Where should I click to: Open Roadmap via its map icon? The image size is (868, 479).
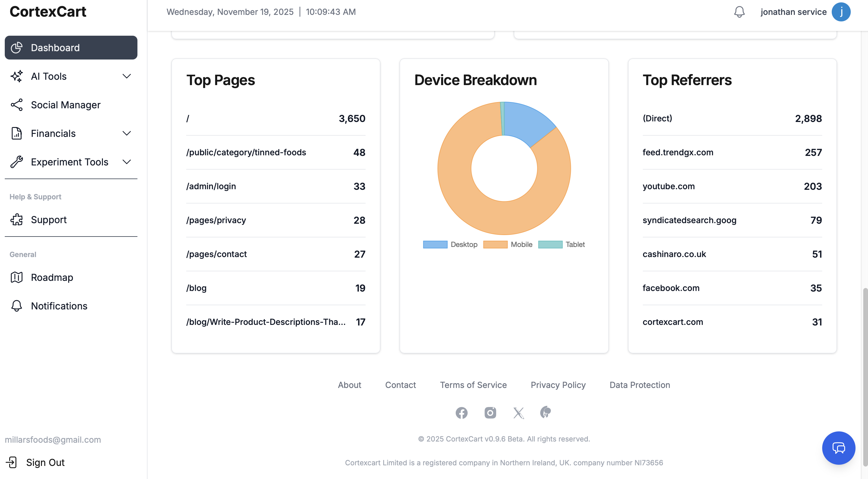(17, 277)
